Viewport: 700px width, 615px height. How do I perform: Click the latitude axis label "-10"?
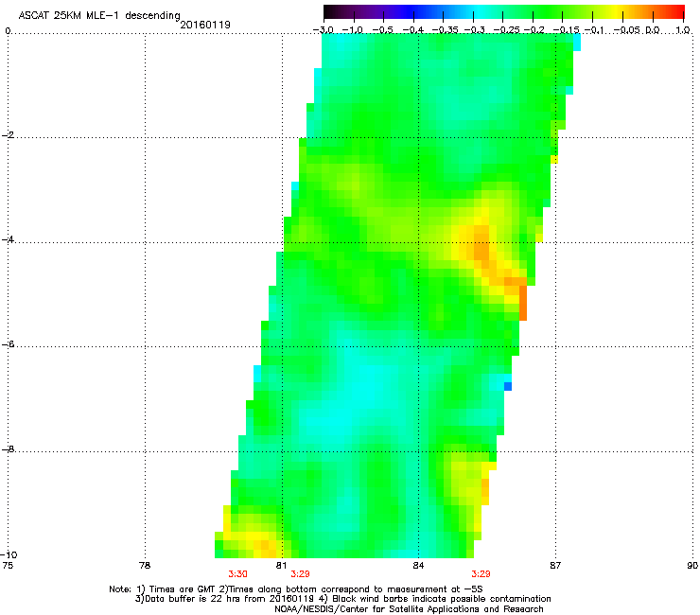tap(9, 554)
